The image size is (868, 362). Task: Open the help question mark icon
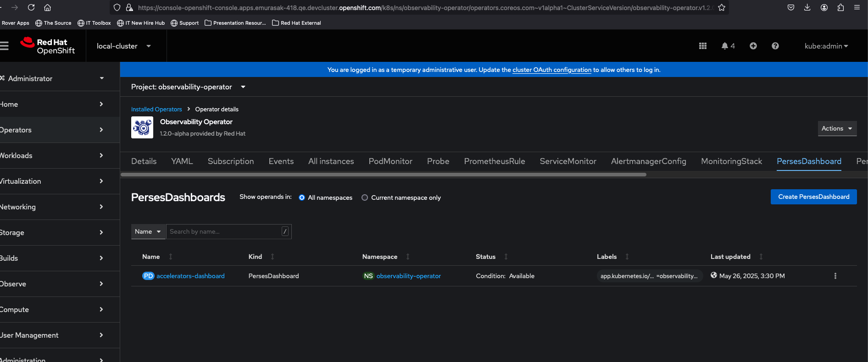(x=775, y=46)
